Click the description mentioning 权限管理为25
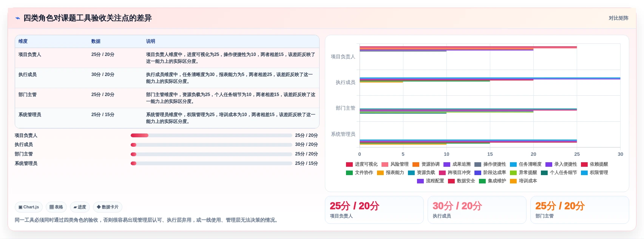 231,118
